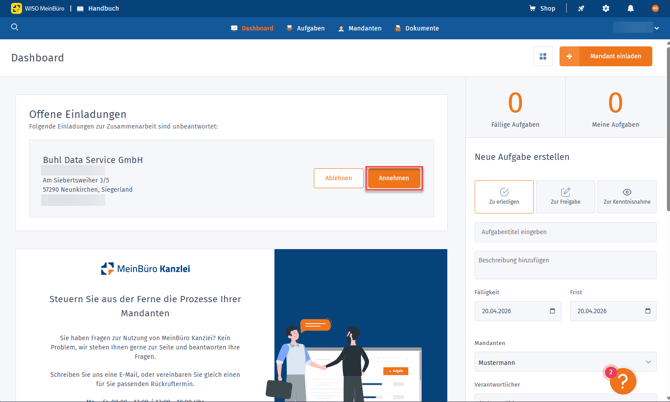Click the rocket icon in top bar
The image size is (670, 402).
(581, 9)
